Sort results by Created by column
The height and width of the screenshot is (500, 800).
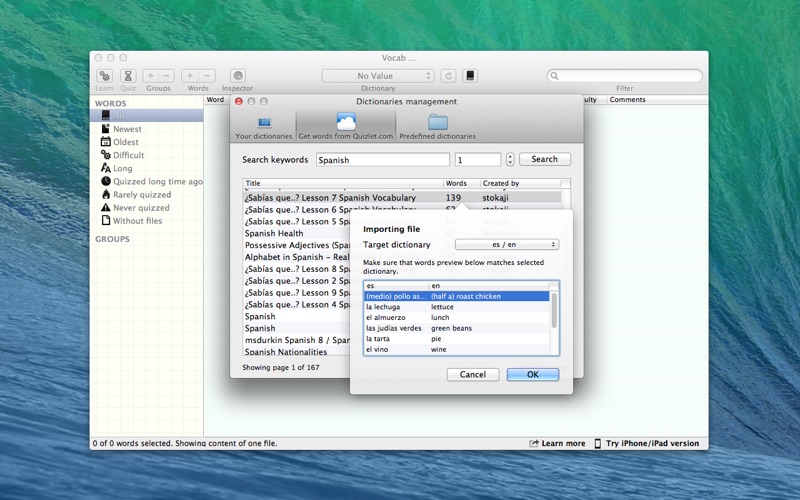tap(520, 183)
